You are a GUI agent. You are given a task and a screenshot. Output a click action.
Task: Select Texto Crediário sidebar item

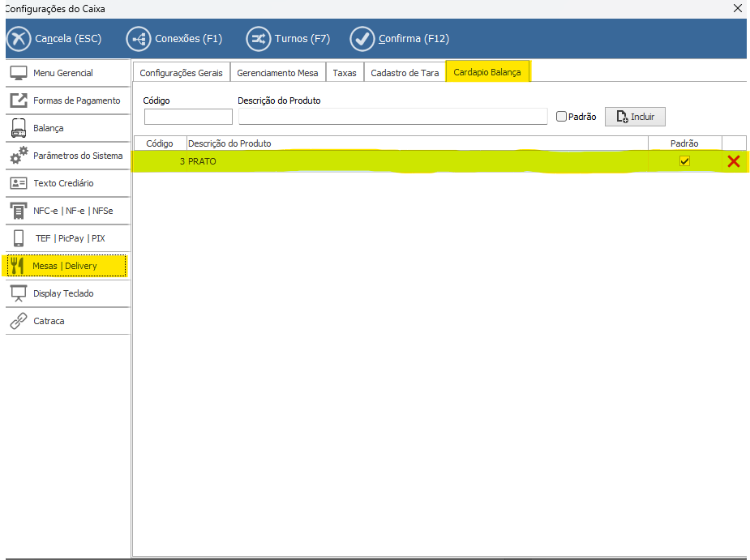[63, 183]
